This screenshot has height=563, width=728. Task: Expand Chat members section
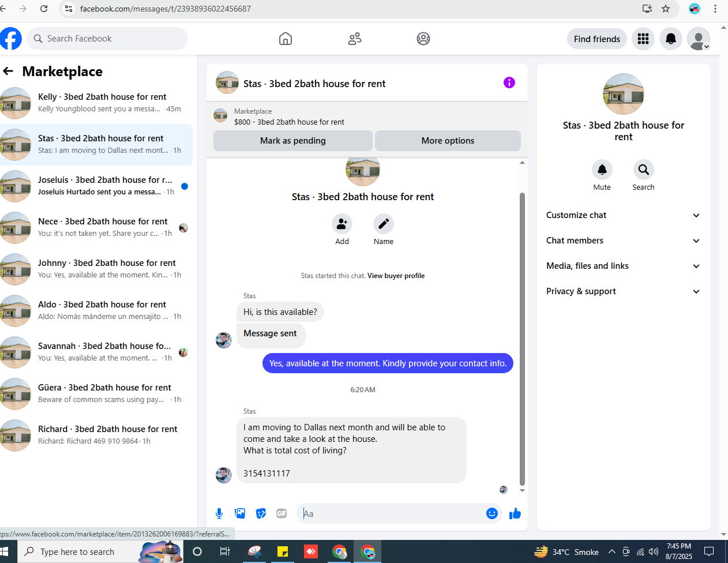pyautogui.click(x=624, y=241)
